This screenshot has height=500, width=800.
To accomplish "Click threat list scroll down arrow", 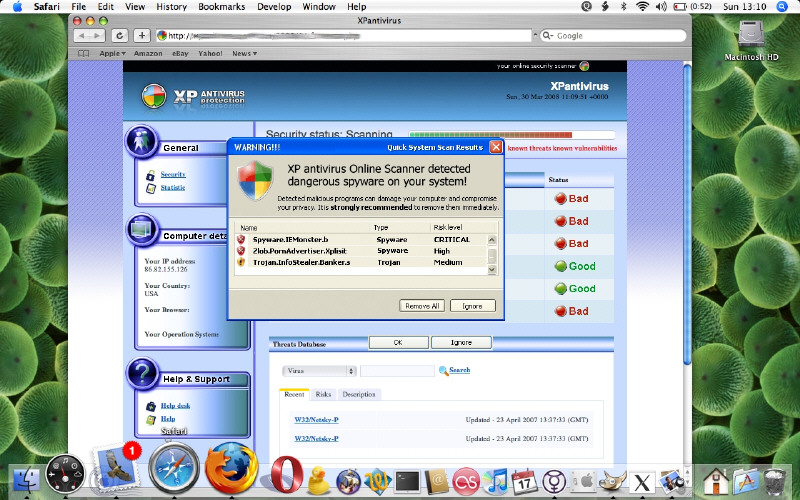I will coord(492,269).
